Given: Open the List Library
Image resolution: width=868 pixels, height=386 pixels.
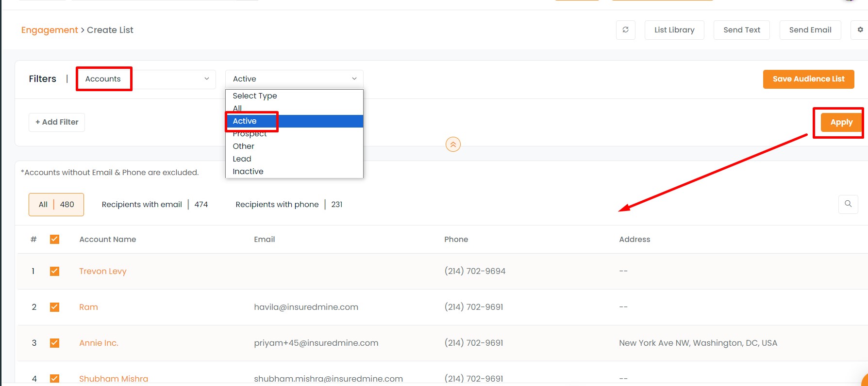Looking at the screenshot, I should pyautogui.click(x=674, y=30).
